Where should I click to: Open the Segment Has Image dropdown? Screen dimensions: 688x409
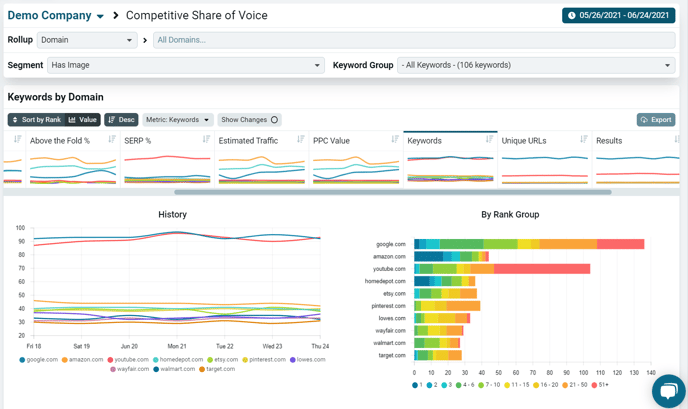(x=186, y=65)
